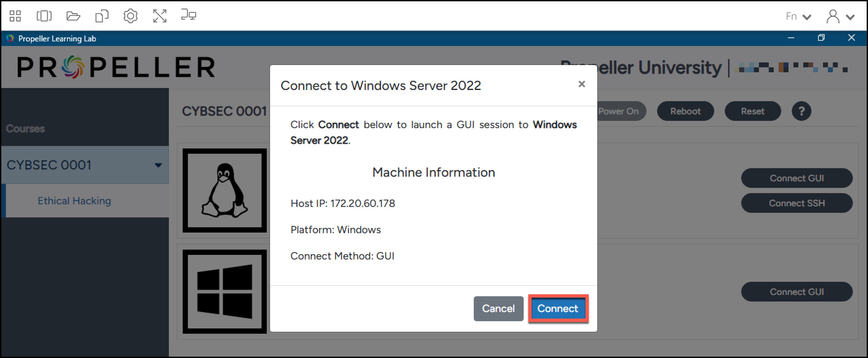868x358 pixels.
Task: Click the Reset button
Action: tap(753, 111)
